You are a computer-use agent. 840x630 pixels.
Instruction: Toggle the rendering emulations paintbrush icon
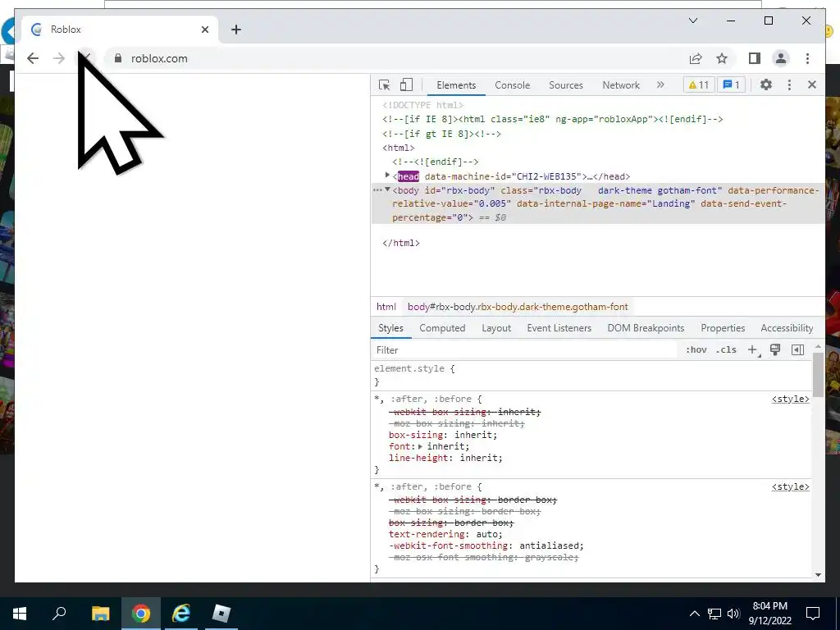pyautogui.click(x=774, y=349)
